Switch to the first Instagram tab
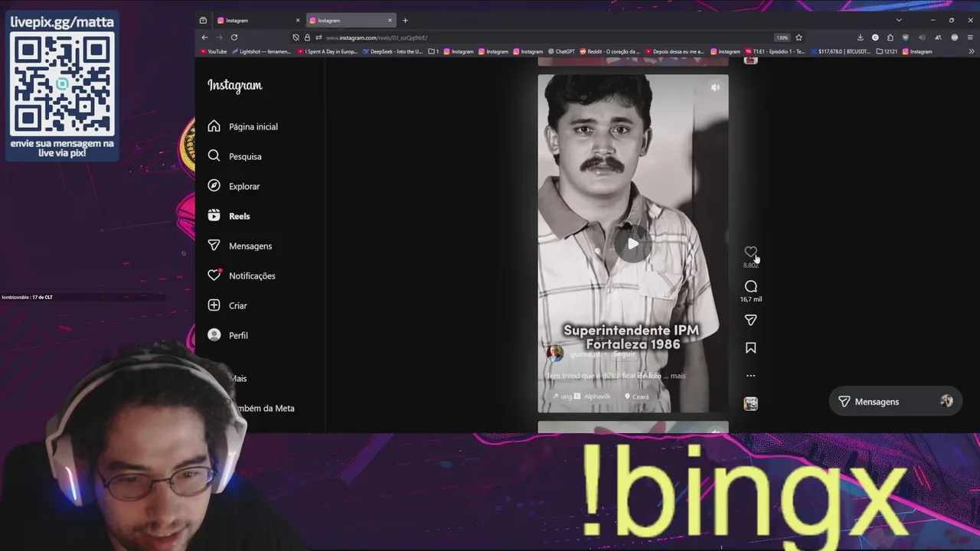The image size is (980, 551). (259, 21)
